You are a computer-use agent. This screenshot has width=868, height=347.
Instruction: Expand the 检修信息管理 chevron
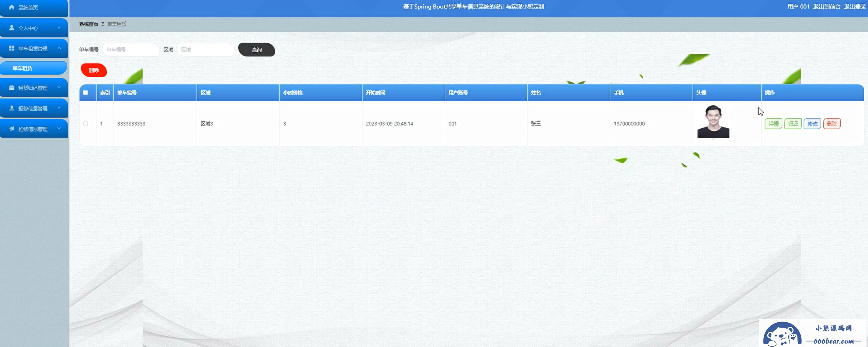59,128
